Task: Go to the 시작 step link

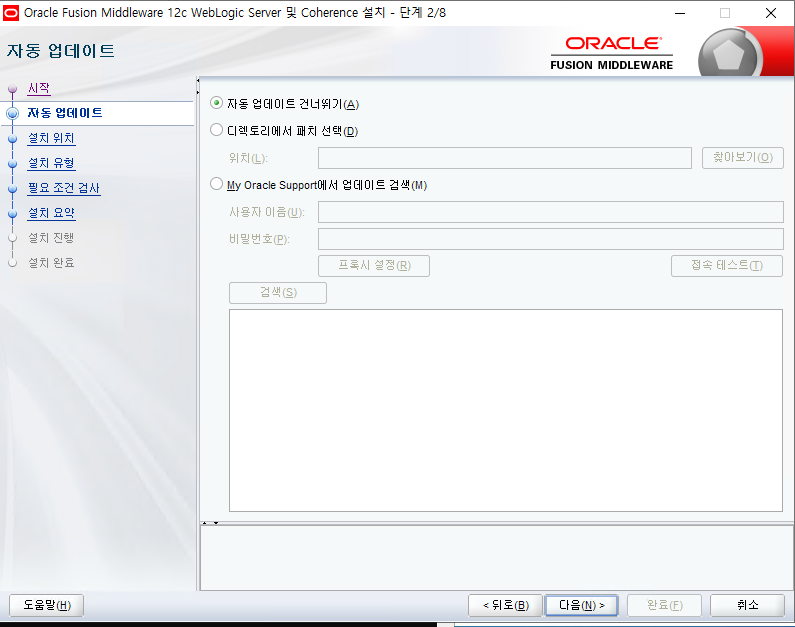Action: coord(39,88)
